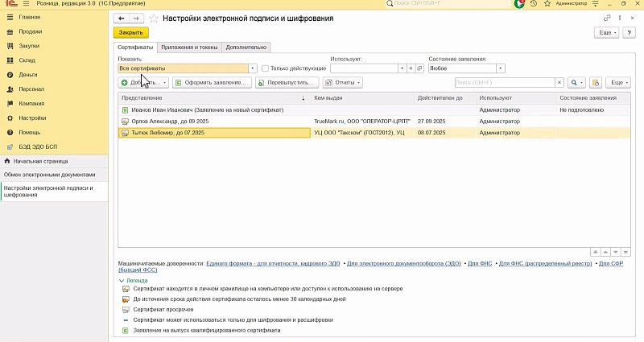
Task: Open the service settings icon near Администратор
Action: 596,3
